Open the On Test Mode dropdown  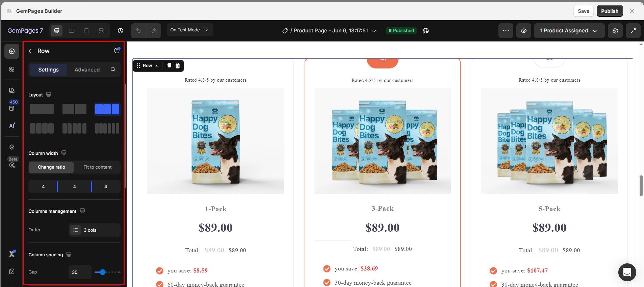click(x=190, y=30)
